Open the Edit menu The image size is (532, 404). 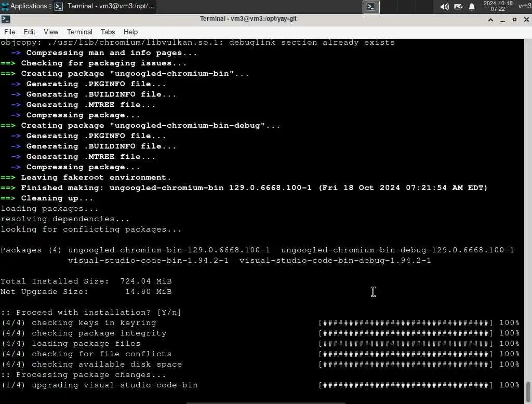pyautogui.click(x=29, y=32)
